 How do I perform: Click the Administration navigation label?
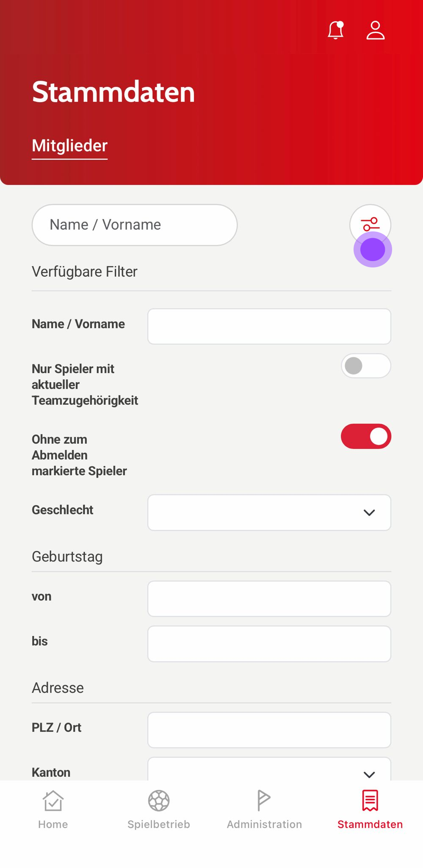(264, 824)
